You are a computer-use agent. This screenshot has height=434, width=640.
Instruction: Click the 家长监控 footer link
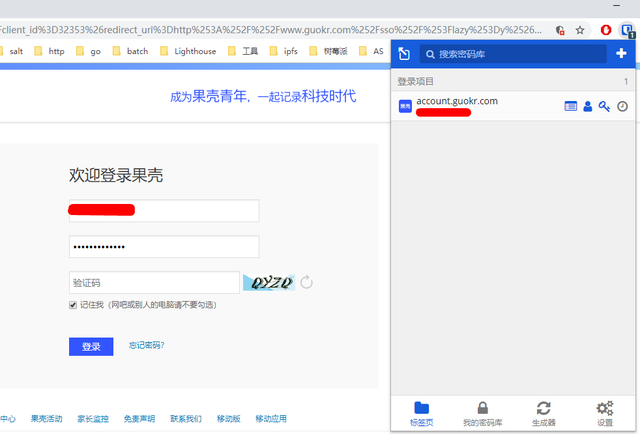pos(93,418)
